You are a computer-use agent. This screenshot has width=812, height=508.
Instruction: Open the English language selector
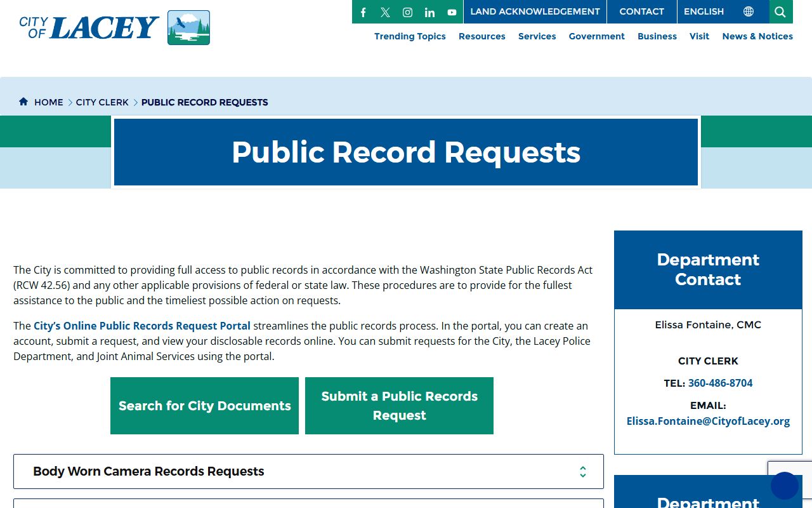tap(704, 11)
